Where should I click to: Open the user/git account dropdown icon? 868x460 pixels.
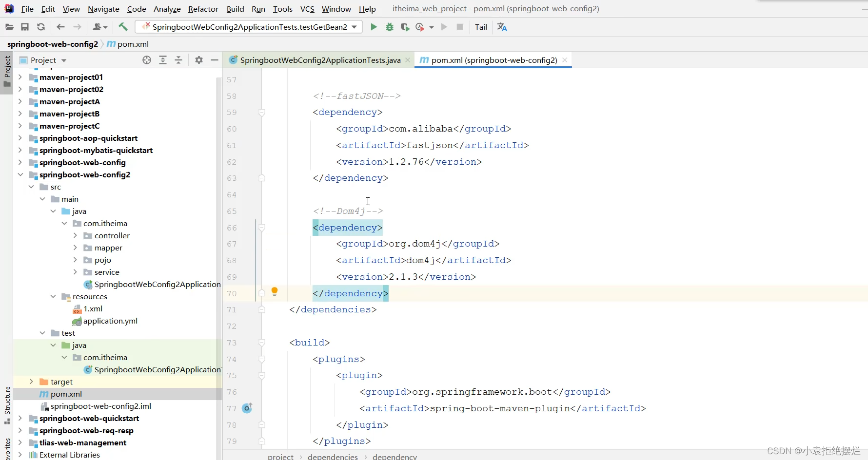point(99,27)
